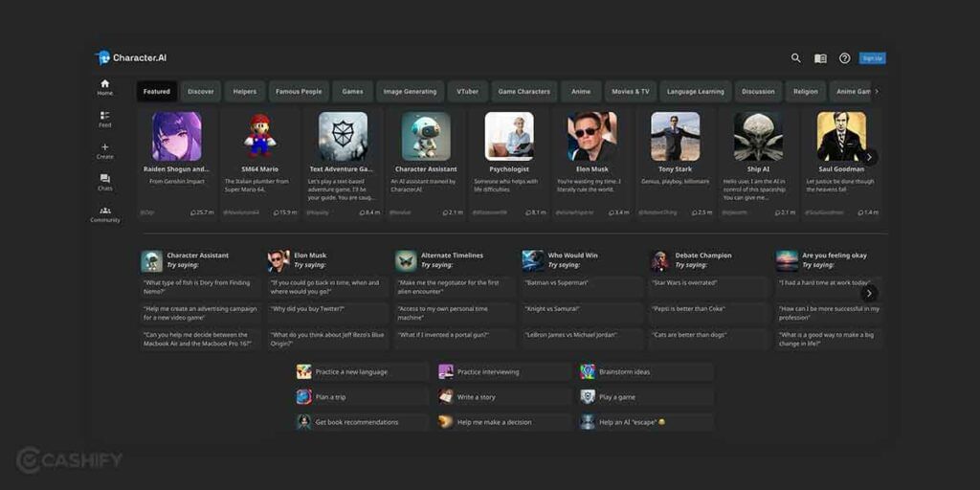Open the Psychologist character thumbnail
The height and width of the screenshot is (490, 980).
(x=509, y=136)
